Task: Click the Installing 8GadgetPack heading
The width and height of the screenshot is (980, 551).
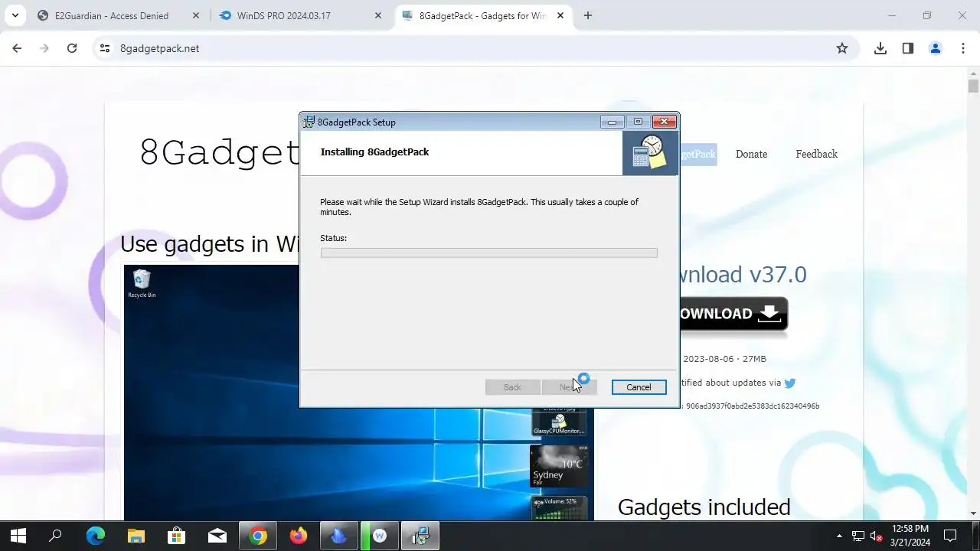Action: (374, 152)
